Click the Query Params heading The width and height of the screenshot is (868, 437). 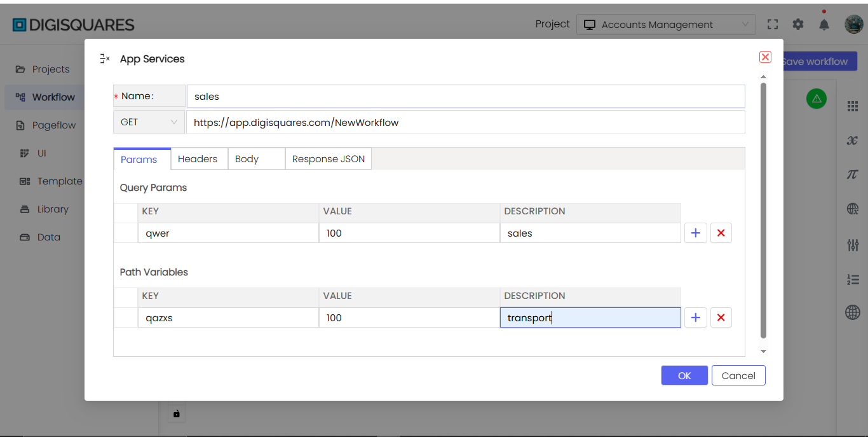coord(153,188)
